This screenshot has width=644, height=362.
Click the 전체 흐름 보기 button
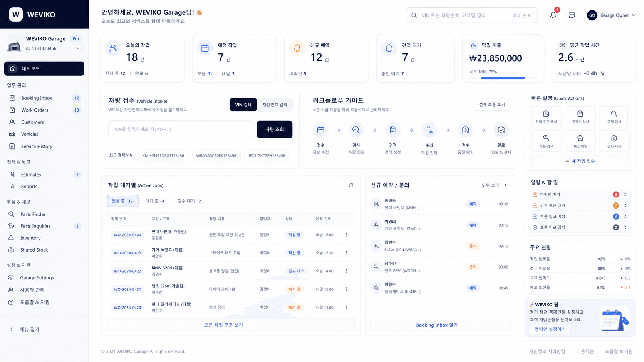[x=491, y=105]
